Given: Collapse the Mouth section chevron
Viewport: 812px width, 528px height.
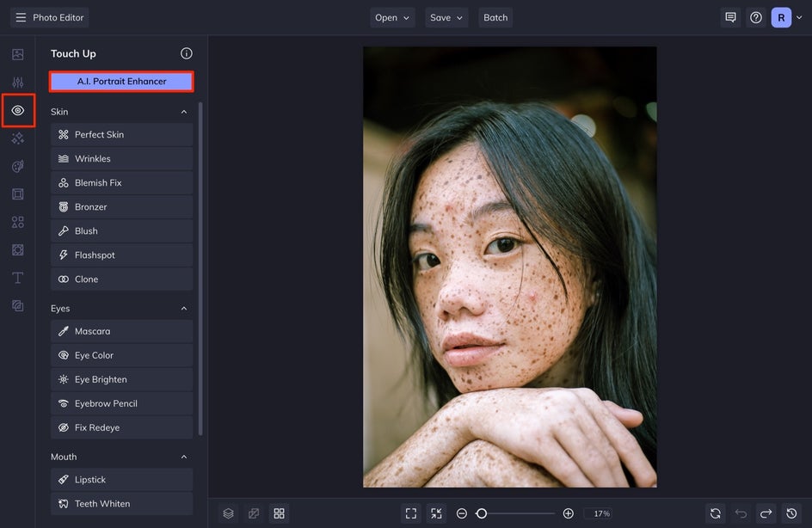Looking at the screenshot, I should (184, 457).
